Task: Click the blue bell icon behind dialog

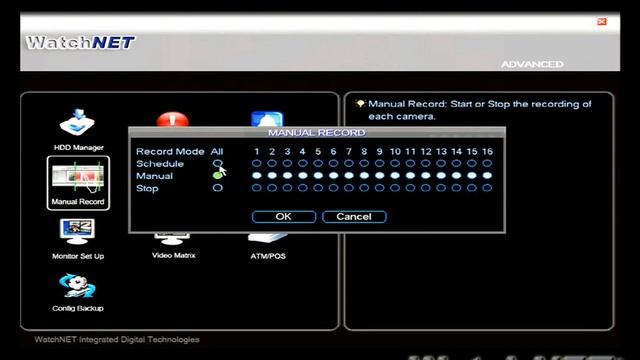Action: click(267, 119)
